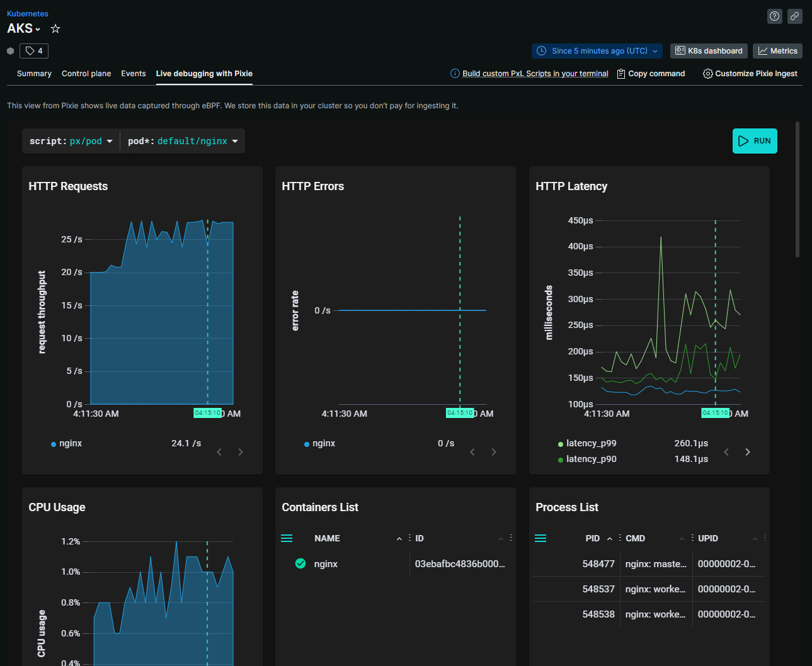This screenshot has width=812, height=666.
Task: Switch to the Control plane tab
Action: [x=86, y=74]
